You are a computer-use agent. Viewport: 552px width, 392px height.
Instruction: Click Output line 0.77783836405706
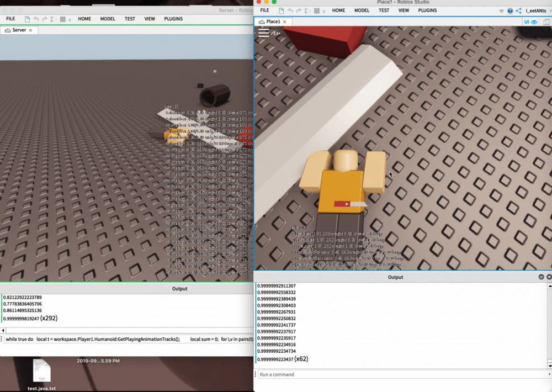[x=22, y=304]
